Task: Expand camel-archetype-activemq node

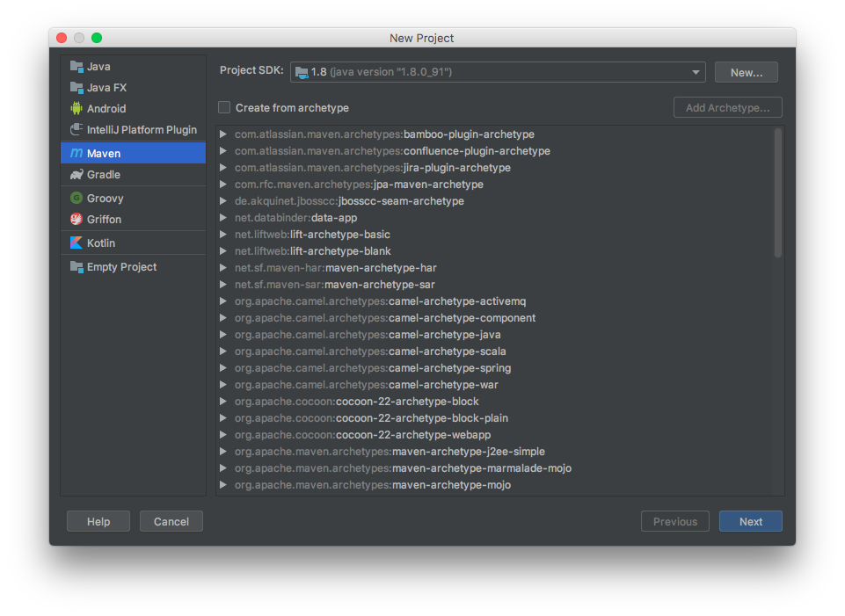Action: pyautogui.click(x=223, y=301)
